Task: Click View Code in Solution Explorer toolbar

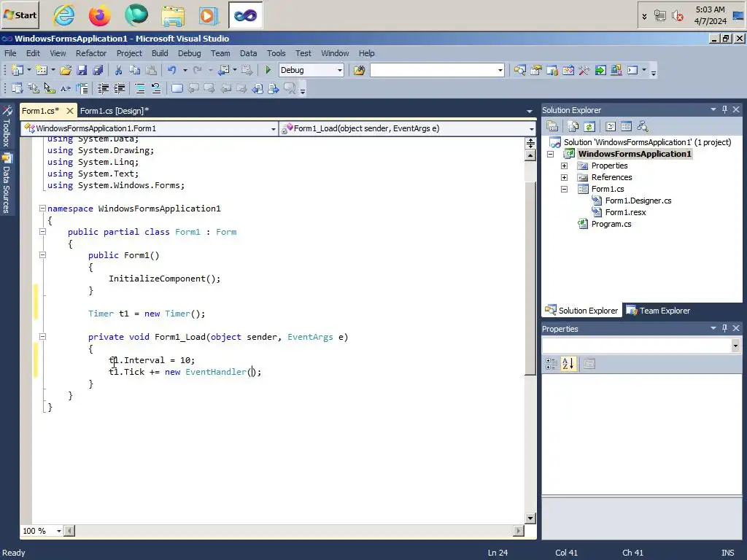Action: [x=611, y=127]
